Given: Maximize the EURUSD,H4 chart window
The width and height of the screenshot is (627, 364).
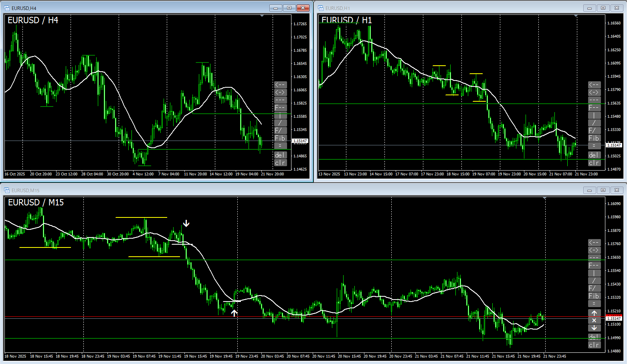Looking at the screenshot, I should click(289, 8).
